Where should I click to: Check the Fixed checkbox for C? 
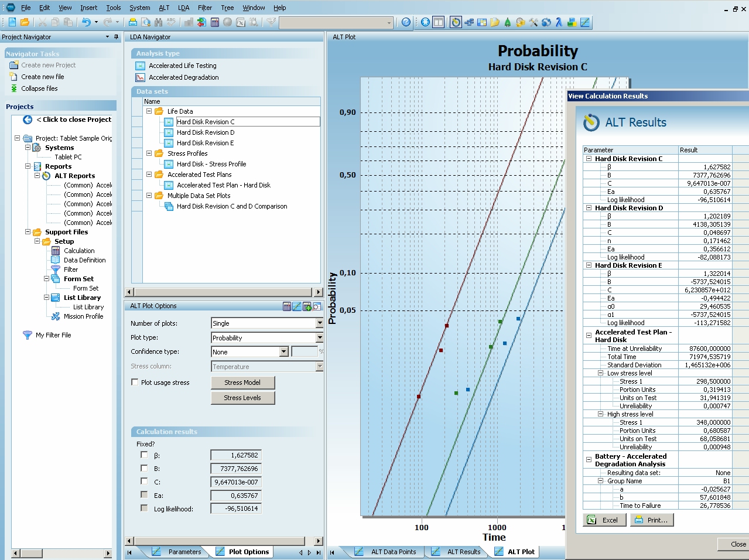pos(144,482)
